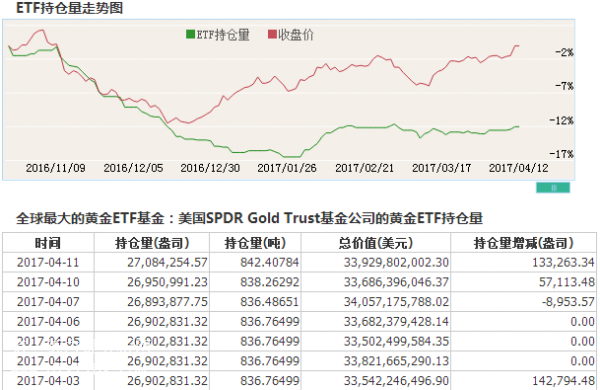Click the date cell 2017-04-03

point(48,381)
